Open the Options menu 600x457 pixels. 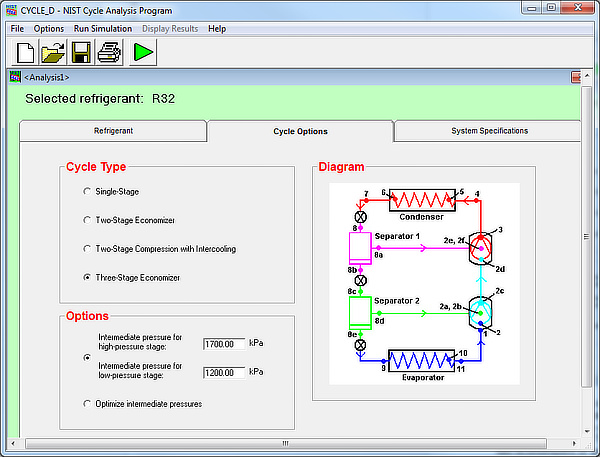tap(49, 29)
